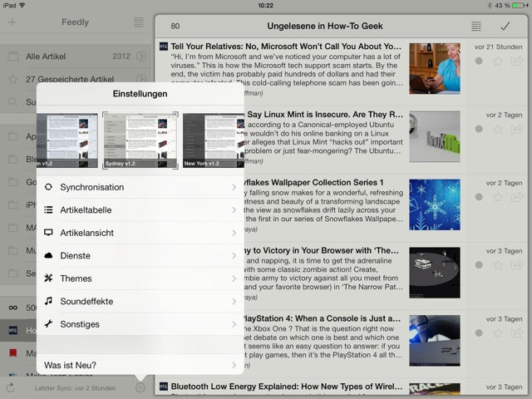Tap the plus icon to add feed
The height and width of the screenshot is (399, 532).
point(12,22)
